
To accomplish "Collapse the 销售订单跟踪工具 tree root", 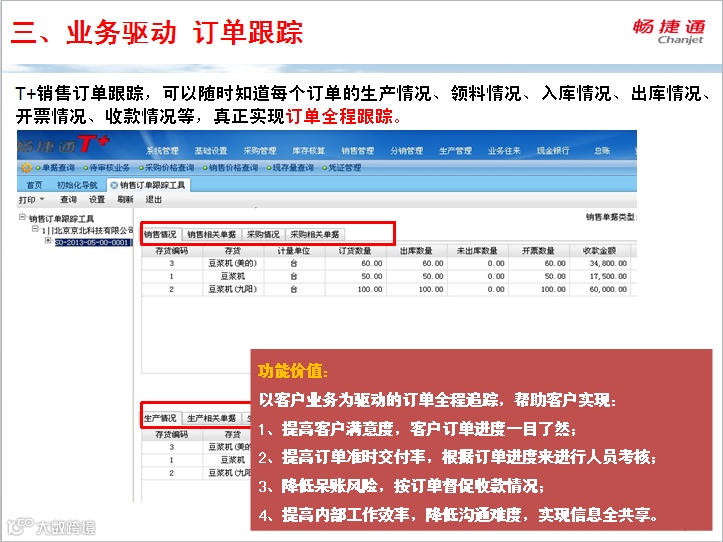I will [22, 216].
